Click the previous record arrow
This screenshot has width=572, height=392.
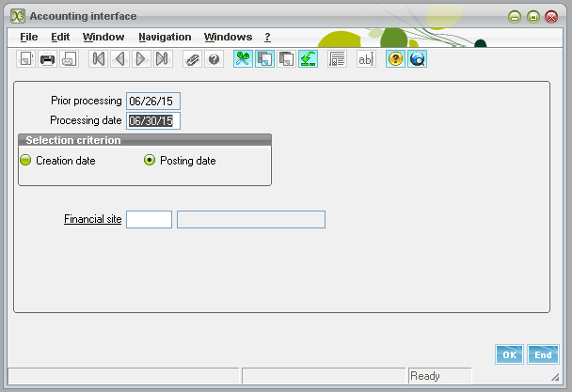(119, 59)
